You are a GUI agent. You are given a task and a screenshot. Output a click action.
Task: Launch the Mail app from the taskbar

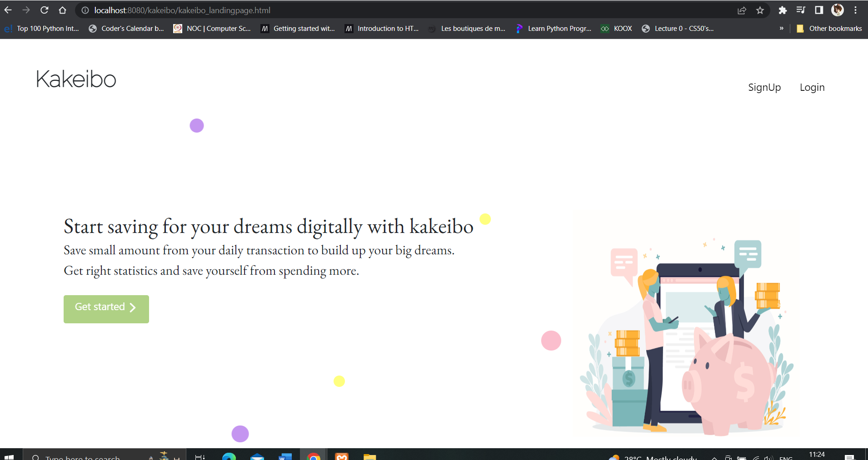click(x=258, y=456)
